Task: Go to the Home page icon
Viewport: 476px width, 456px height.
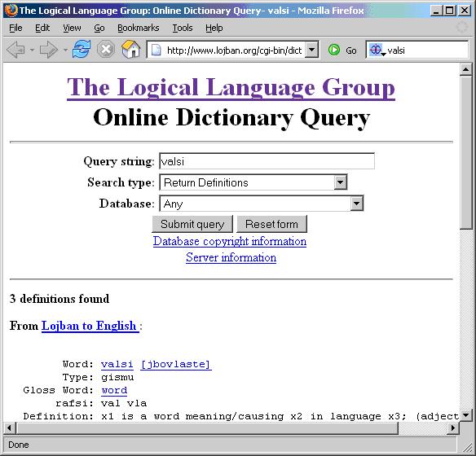Action: pyautogui.click(x=130, y=50)
